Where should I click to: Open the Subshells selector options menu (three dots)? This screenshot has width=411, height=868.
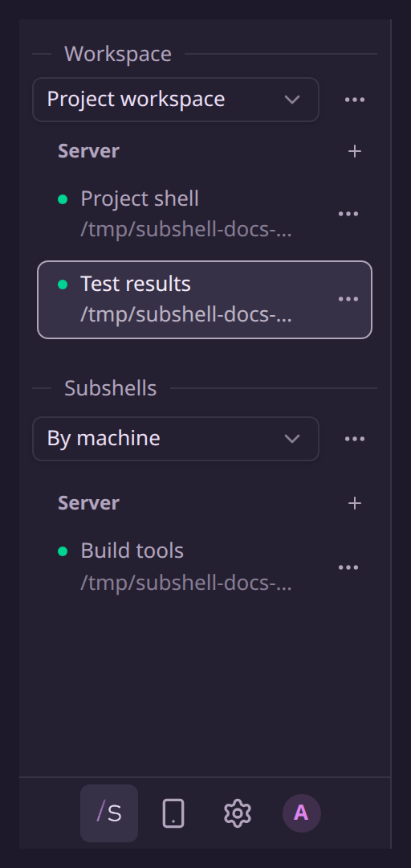tap(355, 439)
